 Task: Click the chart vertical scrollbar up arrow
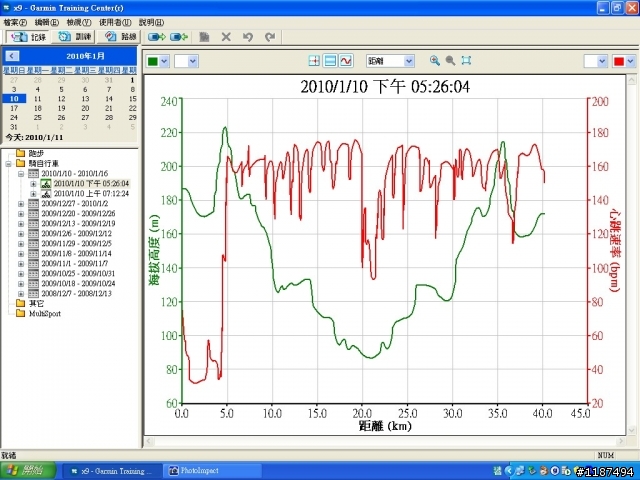(x=631, y=80)
